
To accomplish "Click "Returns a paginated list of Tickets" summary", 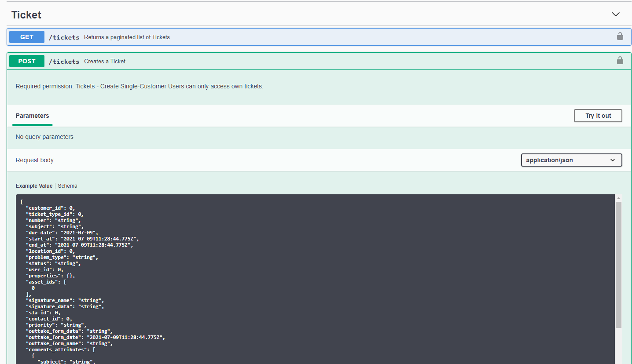I will click(x=127, y=37).
